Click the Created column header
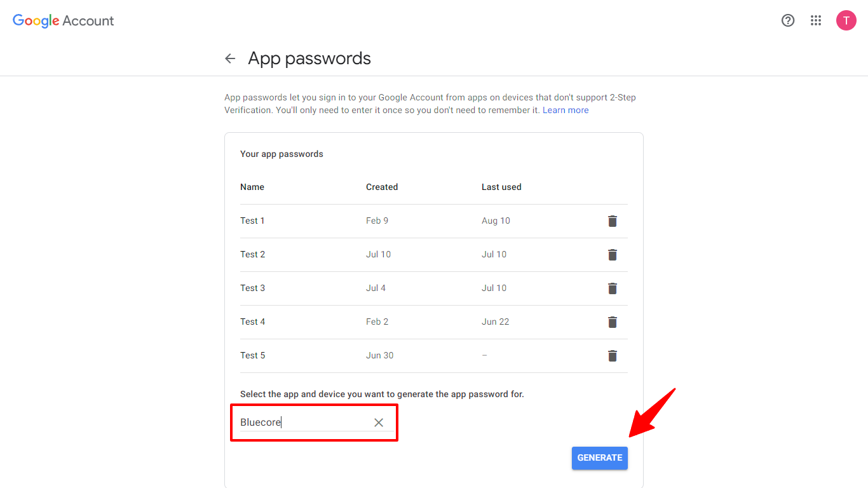This screenshot has height=488, width=868. 382,187
